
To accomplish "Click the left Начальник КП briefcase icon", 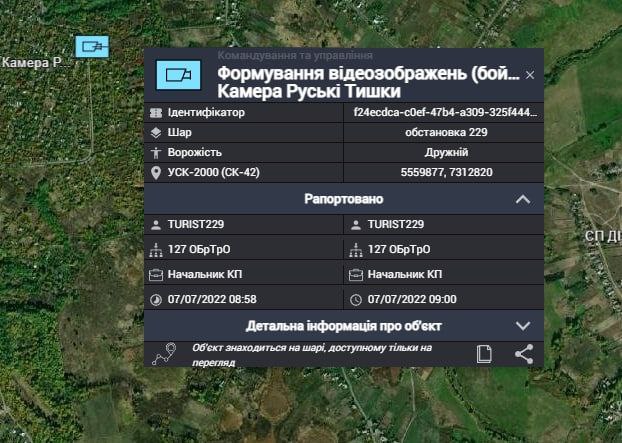I will point(156,275).
